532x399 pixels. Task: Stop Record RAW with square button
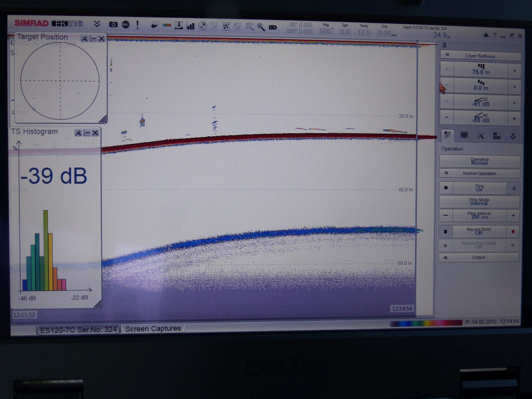(x=445, y=231)
